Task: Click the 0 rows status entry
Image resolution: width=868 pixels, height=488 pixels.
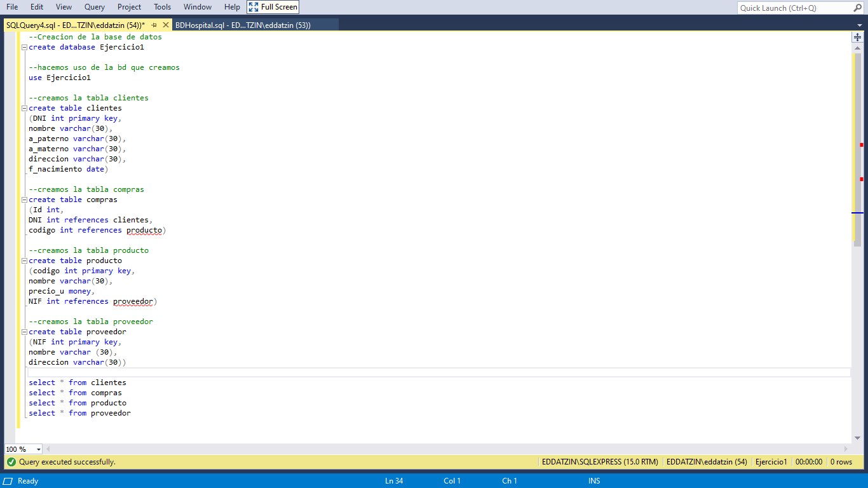Action: click(x=841, y=462)
